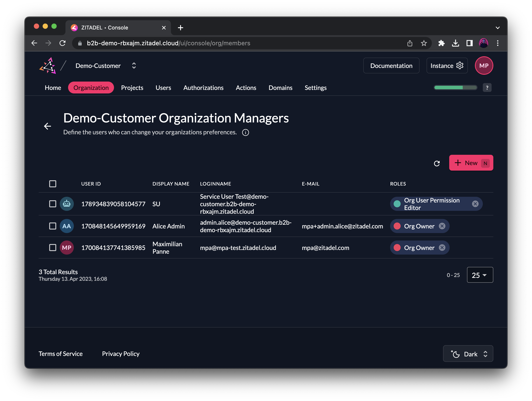Click the green onboarding progress bar

pyautogui.click(x=455, y=88)
